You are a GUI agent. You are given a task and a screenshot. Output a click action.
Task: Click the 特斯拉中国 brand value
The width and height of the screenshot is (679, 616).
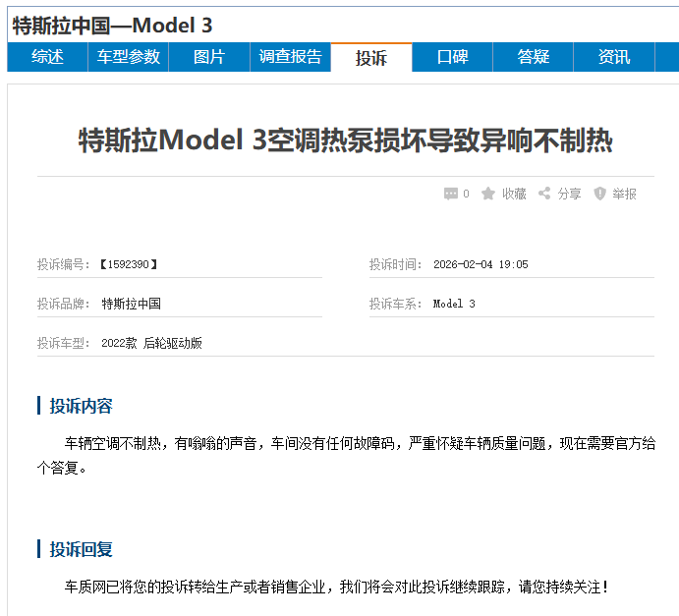131,304
